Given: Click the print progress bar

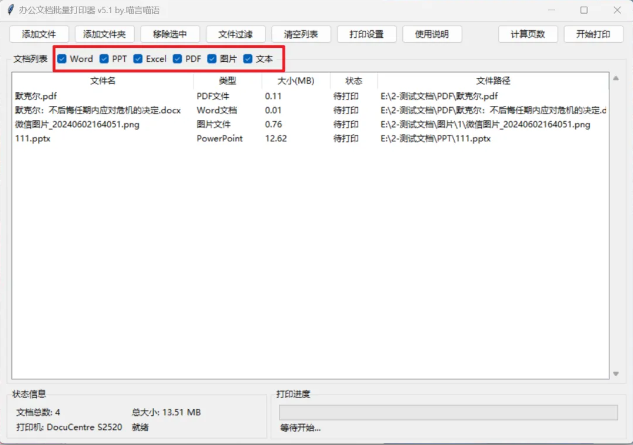Looking at the screenshot, I should (x=447, y=412).
